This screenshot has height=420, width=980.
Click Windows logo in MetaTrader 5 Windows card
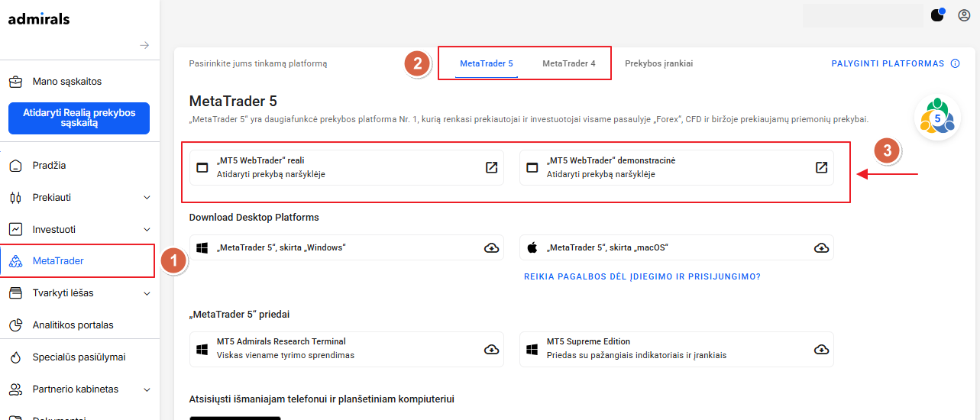[x=202, y=247]
